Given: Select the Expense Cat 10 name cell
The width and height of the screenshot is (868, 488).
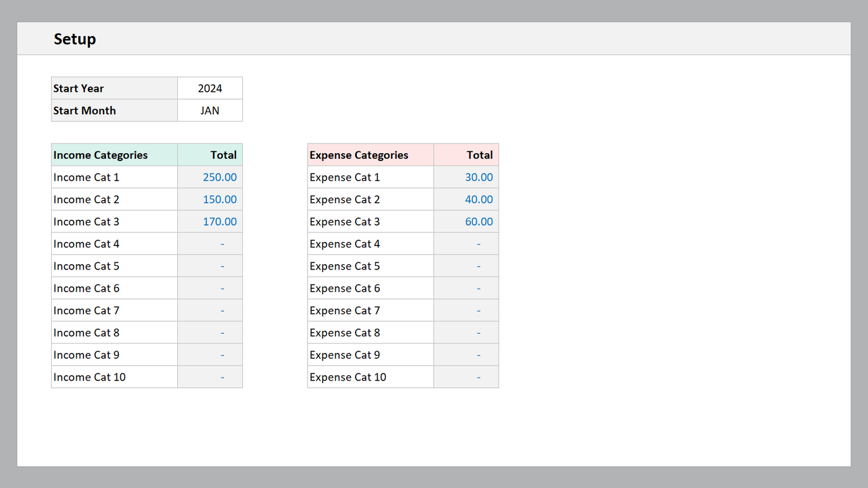Looking at the screenshot, I should 370,377.
